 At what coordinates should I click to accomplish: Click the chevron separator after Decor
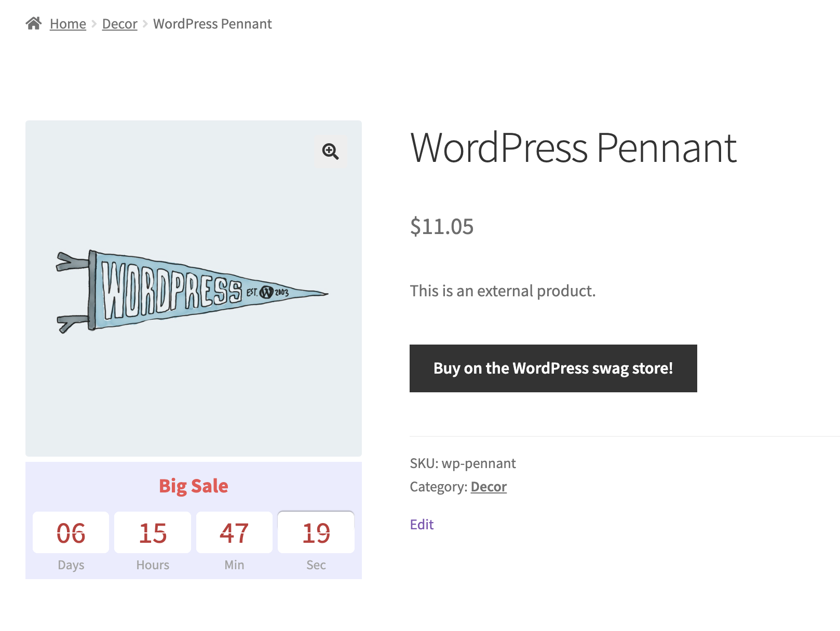[145, 24]
